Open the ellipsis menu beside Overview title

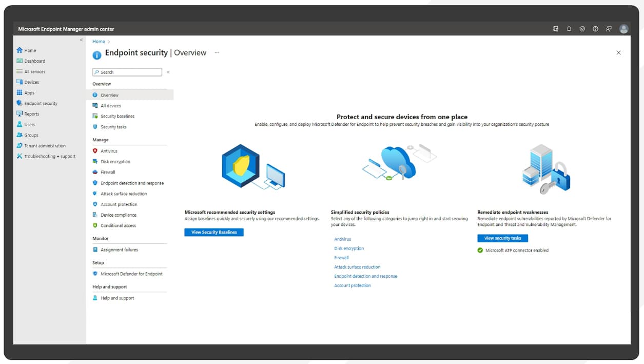(x=217, y=52)
